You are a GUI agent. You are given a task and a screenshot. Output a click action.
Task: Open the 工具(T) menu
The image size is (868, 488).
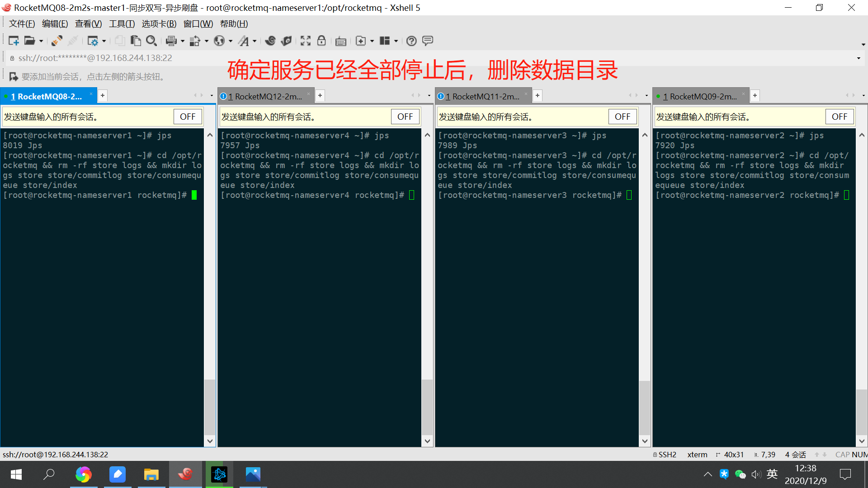[122, 24]
